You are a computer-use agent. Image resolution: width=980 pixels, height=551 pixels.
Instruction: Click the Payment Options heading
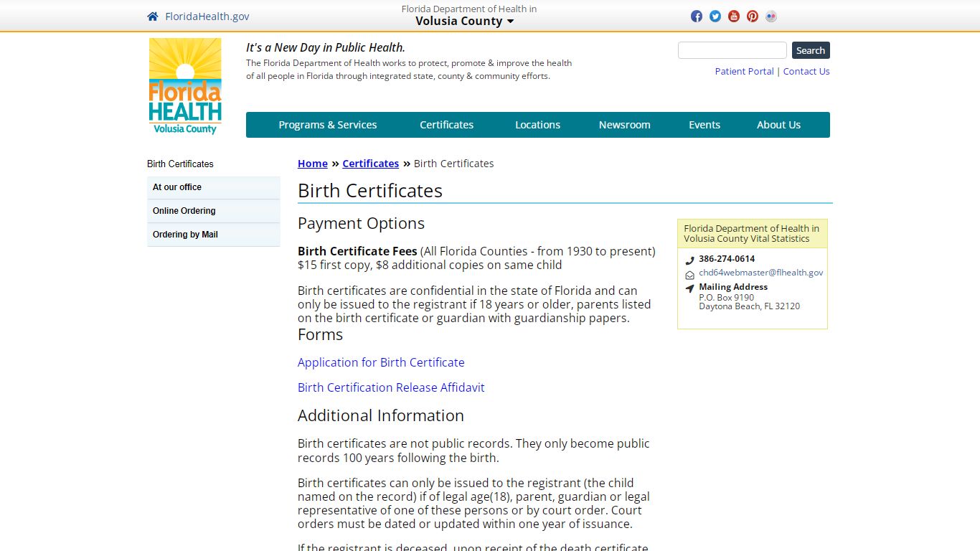(x=361, y=223)
